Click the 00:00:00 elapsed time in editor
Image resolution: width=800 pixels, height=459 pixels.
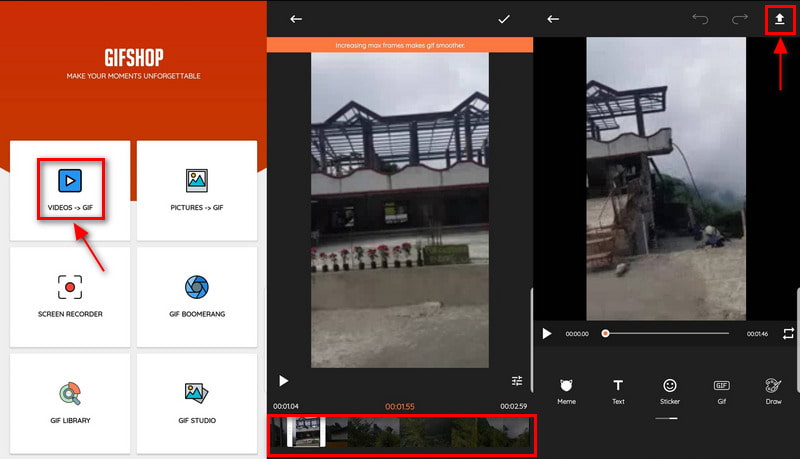(577, 334)
